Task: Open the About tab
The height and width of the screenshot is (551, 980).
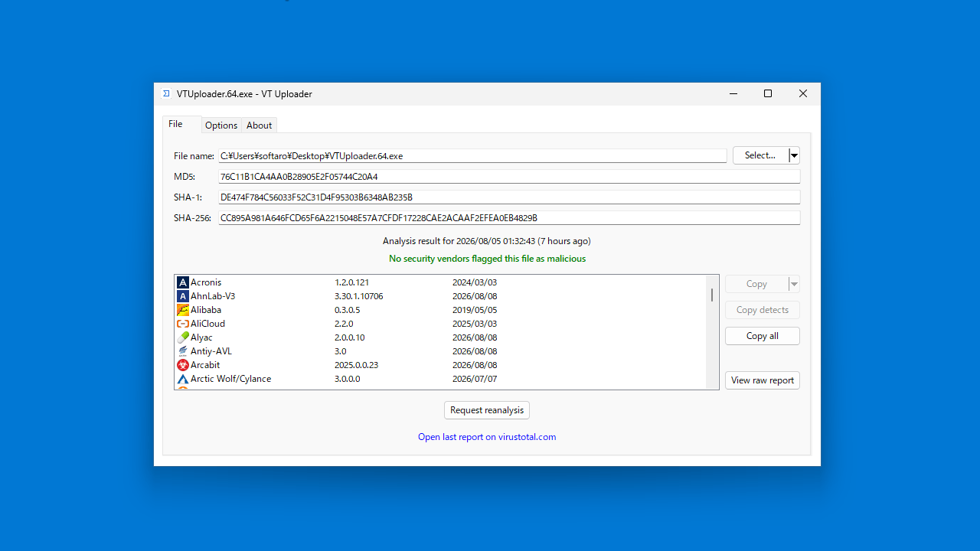Action: tap(260, 126)
